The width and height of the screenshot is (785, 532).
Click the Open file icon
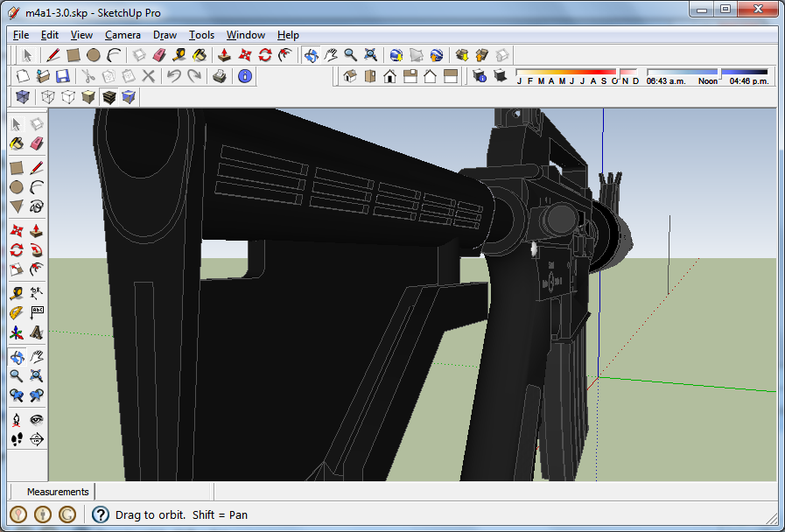[x=43, y=76]
